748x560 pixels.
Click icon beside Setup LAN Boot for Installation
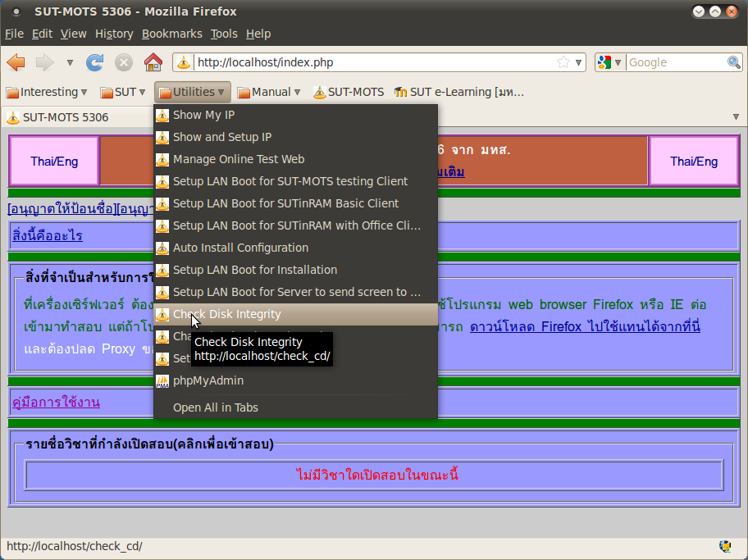point(162,271)
